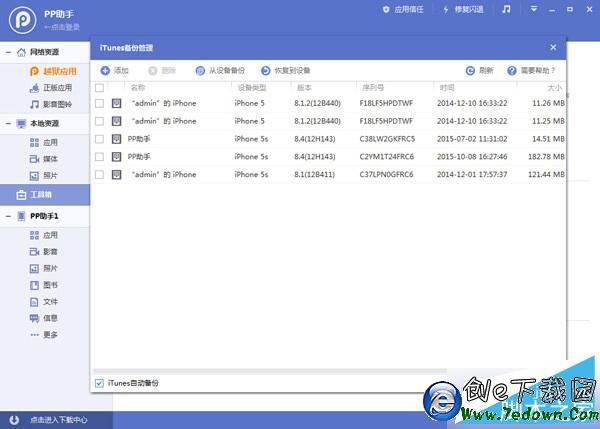This screenshot has height=429, width=600.
Task: Click the 本地资源 computer icon
Action: pos(21,124)
